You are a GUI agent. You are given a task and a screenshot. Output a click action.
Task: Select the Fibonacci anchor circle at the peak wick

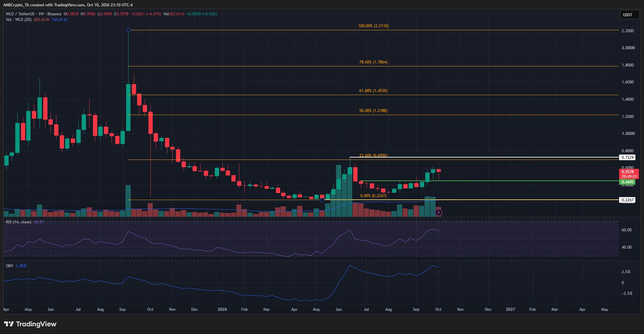(x=128, y=30)
